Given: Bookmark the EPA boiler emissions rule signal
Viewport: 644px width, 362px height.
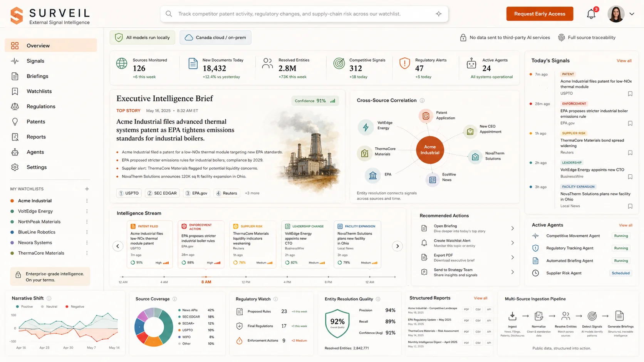Looking at the screenshot, I should tap(630, 123).
